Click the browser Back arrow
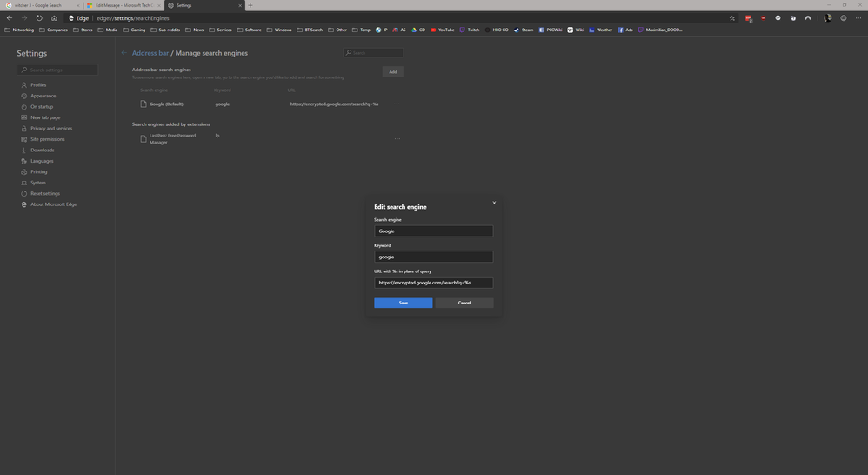 10,18
